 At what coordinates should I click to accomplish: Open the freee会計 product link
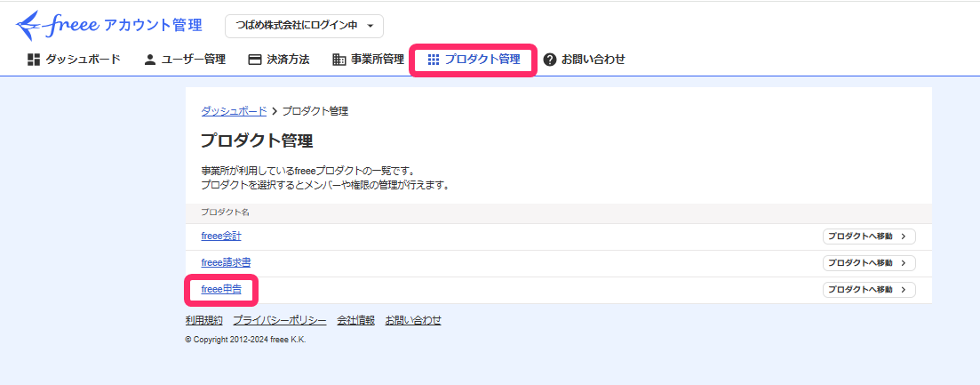[221, 237]
